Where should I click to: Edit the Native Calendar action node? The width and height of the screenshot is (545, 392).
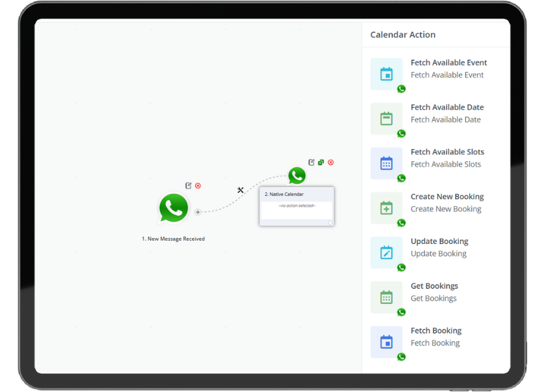(311, 162)
